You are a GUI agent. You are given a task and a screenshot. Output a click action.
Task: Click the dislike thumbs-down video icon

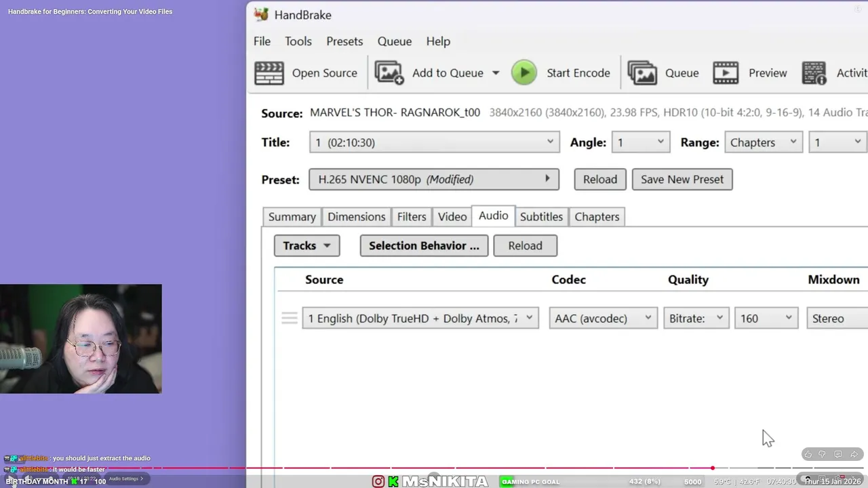[x=822, y=454]
